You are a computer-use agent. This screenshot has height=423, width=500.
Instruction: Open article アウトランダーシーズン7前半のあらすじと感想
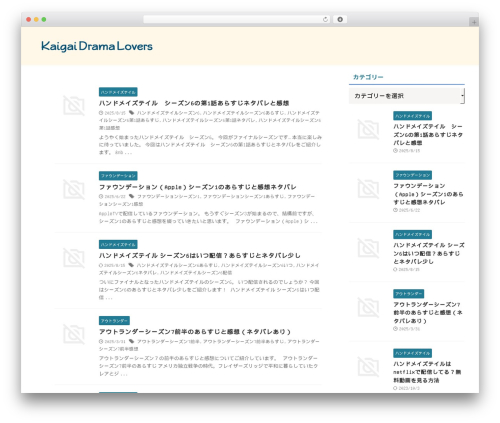pos(195,332)
